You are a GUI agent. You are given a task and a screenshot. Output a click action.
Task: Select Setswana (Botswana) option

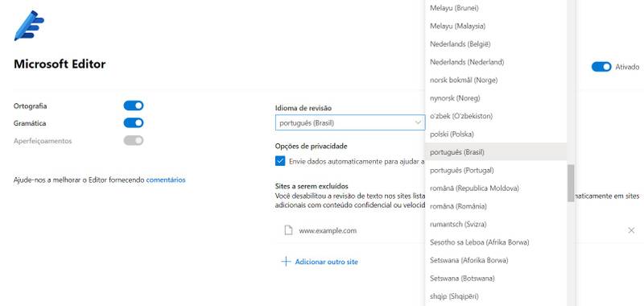[x=496, y=279]
